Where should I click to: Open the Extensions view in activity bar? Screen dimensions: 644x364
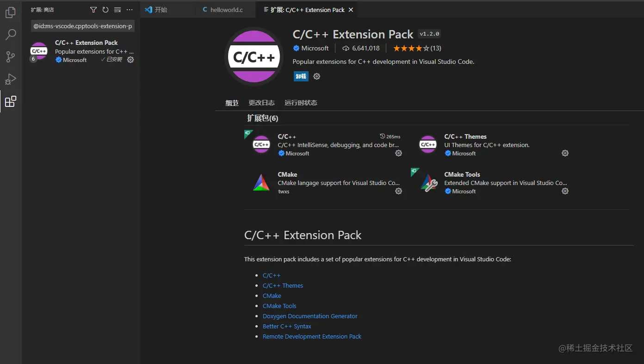point(10,102)
